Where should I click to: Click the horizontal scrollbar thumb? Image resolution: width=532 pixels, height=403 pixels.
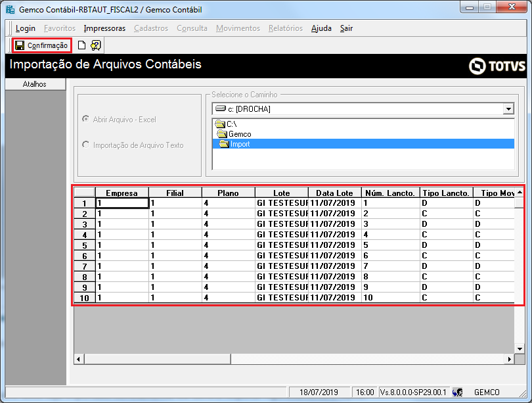(x=158, y=359)
